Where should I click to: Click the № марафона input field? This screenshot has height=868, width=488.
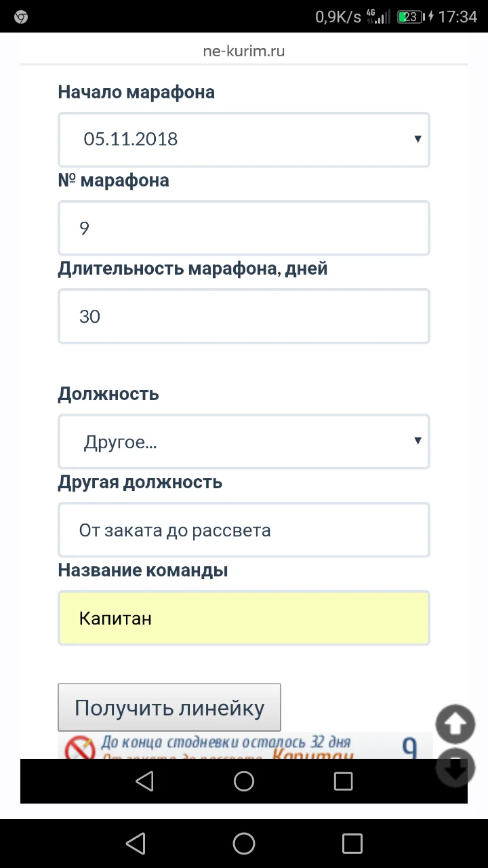click(244, 228)
